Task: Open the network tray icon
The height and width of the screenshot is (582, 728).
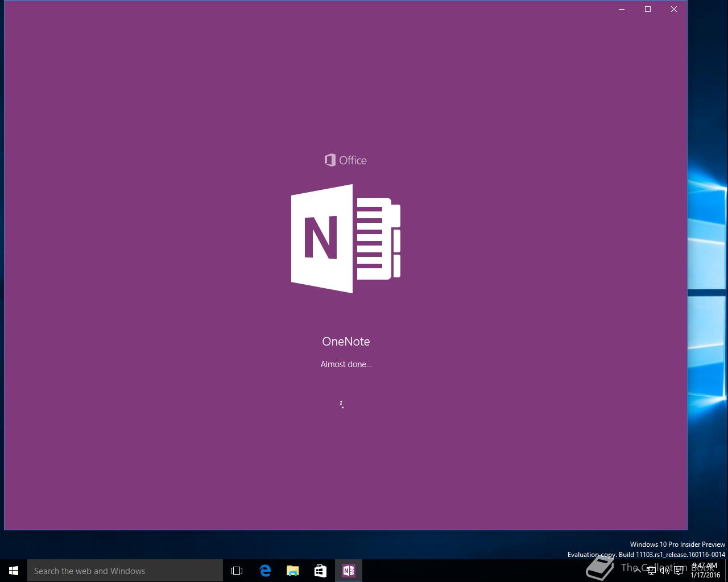Action: pyautogui.click(x=651, y=571)
